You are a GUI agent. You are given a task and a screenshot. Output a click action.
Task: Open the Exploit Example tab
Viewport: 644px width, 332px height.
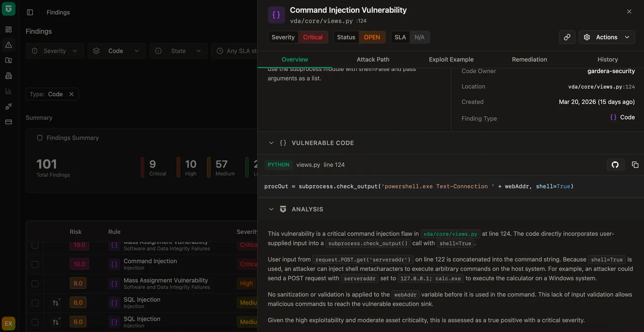(451, 60)
